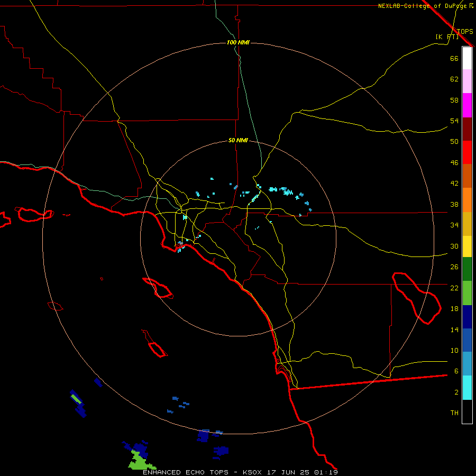Click the Enhanced Echo Tops KSOX caption

pos(240,472)
